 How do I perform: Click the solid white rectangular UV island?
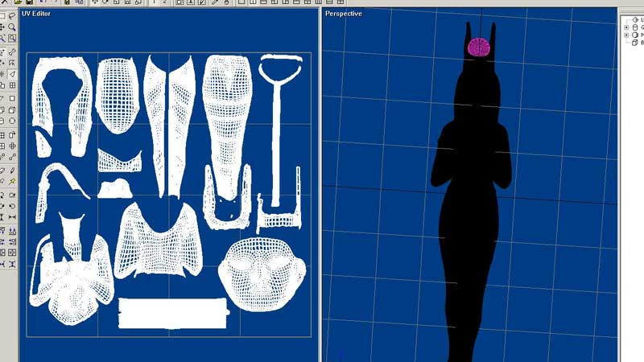(x=173, y=313)
